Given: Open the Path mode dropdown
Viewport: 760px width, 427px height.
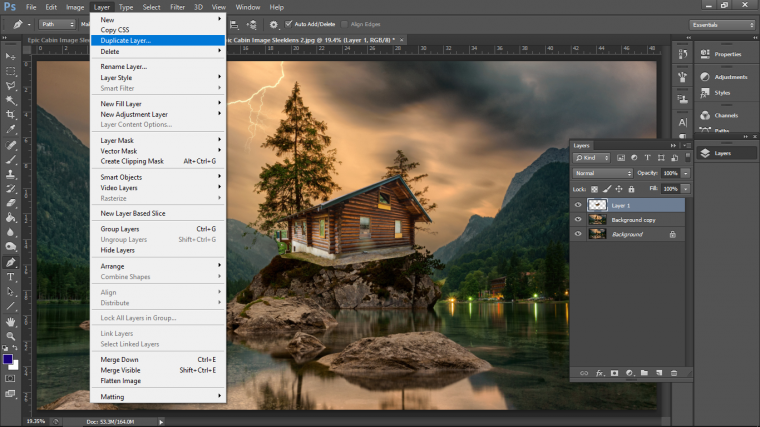Looking at the screenshot, I should (57, 24).
